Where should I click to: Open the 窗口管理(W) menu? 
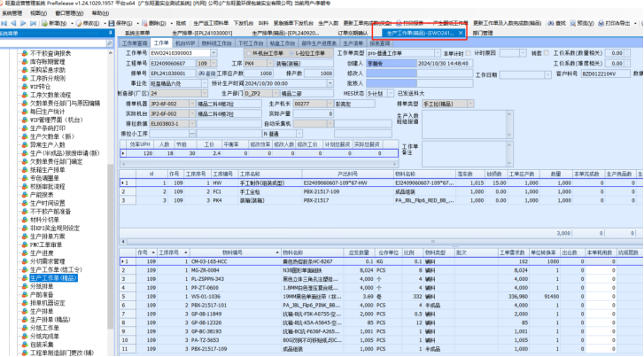[x=69, y=13]
